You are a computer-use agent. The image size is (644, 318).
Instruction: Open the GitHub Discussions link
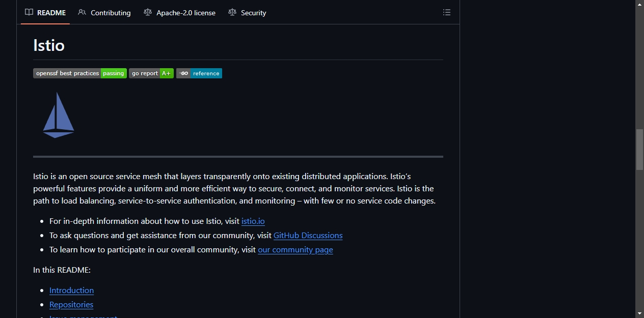click(308, 235)
